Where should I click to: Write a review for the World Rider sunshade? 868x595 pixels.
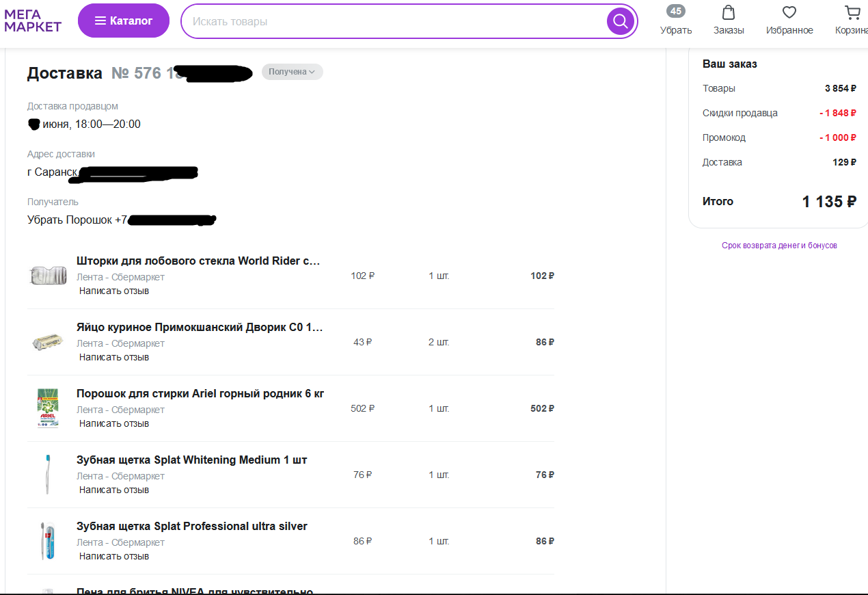[114, 291]
